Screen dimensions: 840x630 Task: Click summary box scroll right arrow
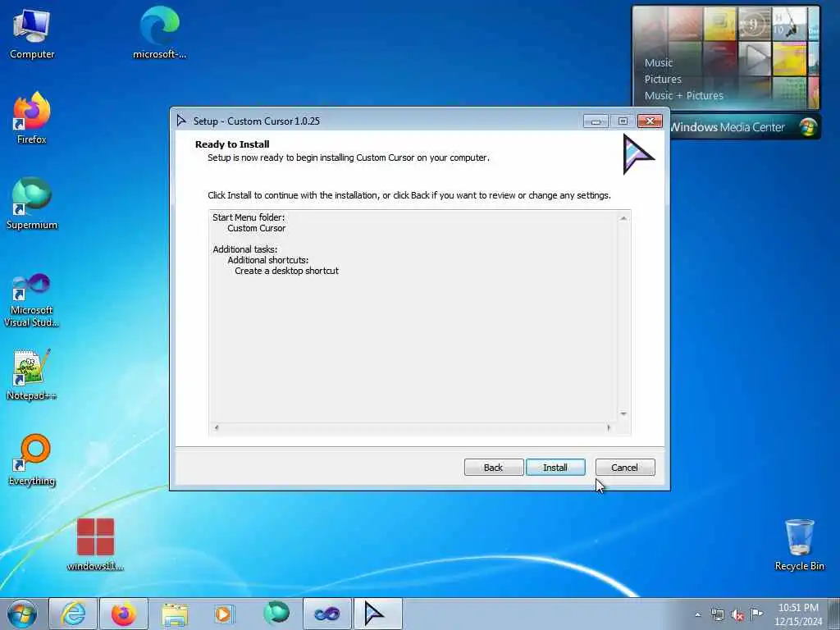click(x=609, y=427)
